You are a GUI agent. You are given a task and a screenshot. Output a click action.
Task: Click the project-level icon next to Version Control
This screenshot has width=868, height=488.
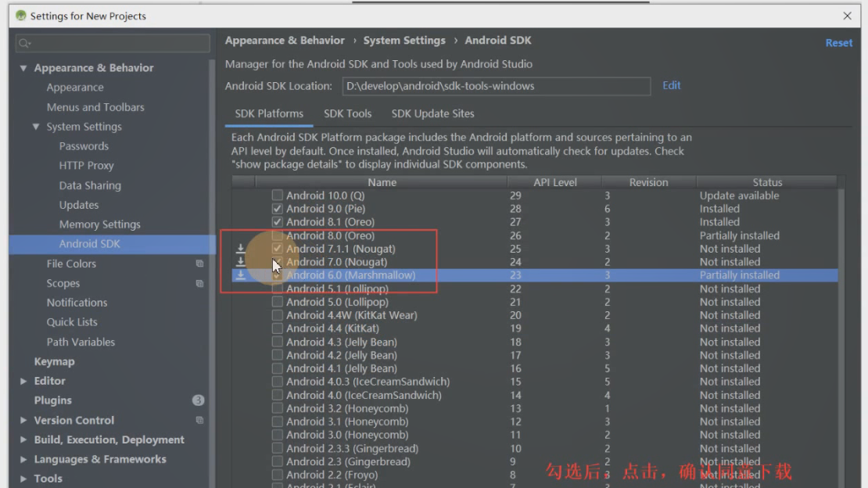click(x=199, y=421)
